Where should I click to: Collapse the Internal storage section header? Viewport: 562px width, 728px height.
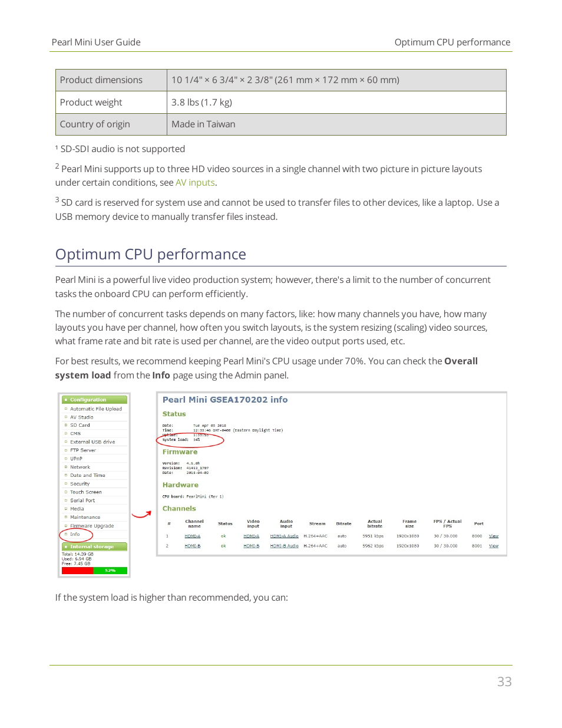coord(95,546)
